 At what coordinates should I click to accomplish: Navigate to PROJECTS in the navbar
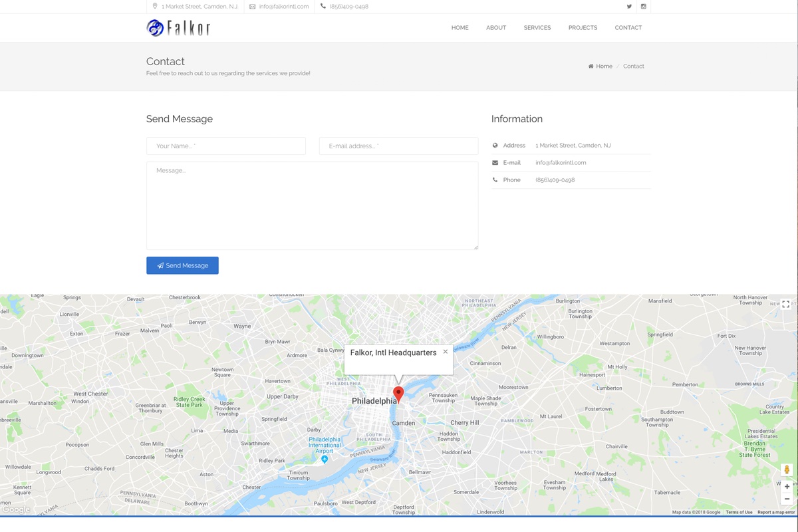pos(583,28)
